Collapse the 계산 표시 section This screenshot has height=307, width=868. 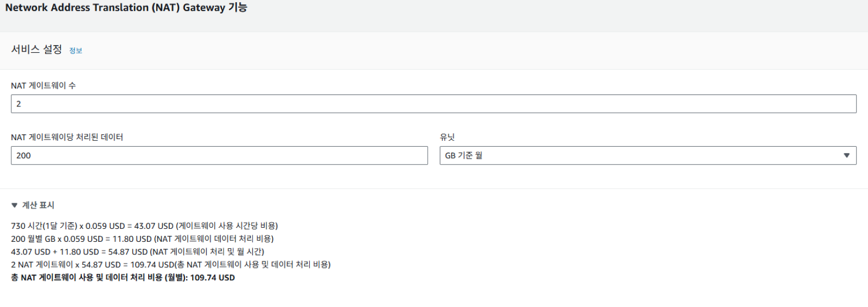[33, 205]
